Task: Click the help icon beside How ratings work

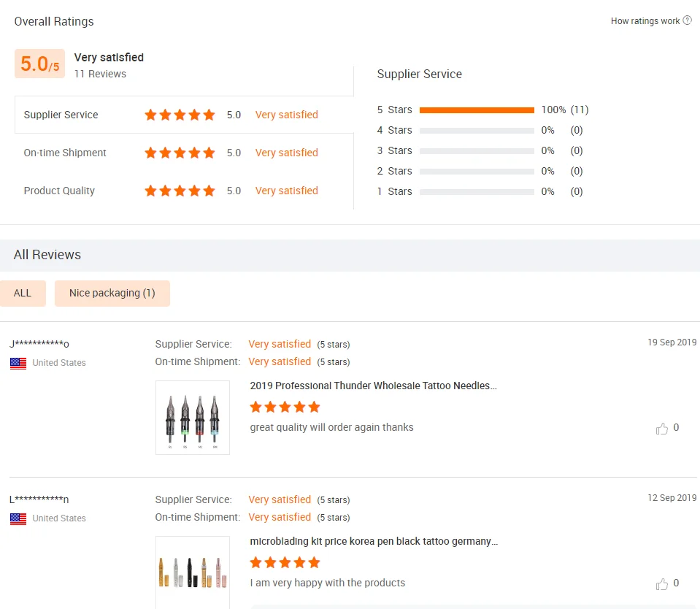Action: click(x=688, y=20)
